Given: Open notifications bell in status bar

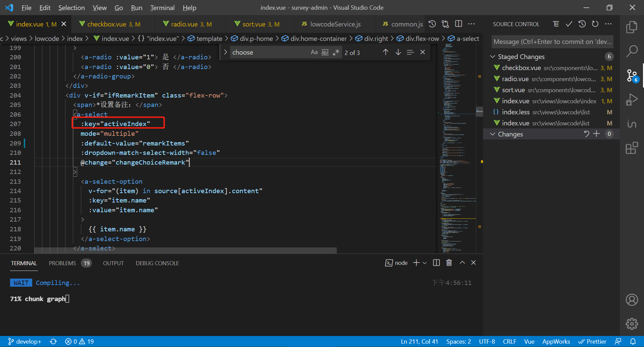Looking at the screenshot, I should [x=633, y=341].
